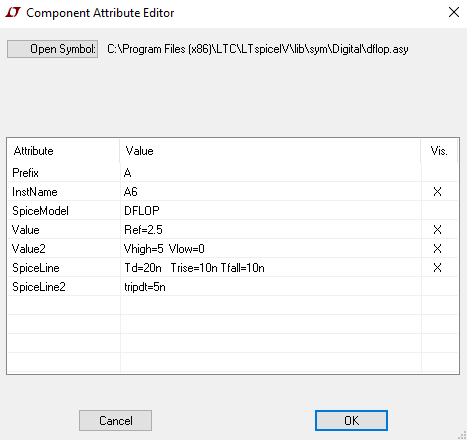This screenshot has height=440, width=467.
Task: Enable visibility for the SpiceLine2 row
Action: click(x=440, y=287)
